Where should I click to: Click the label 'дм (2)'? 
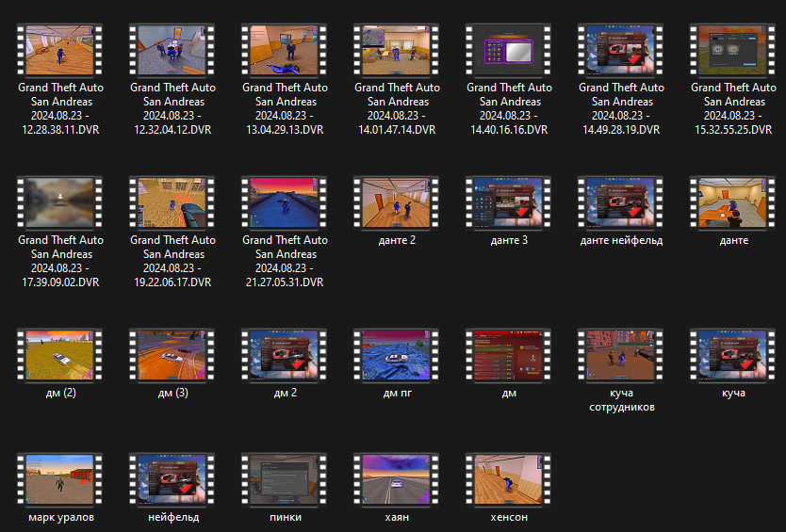(60, 394)
